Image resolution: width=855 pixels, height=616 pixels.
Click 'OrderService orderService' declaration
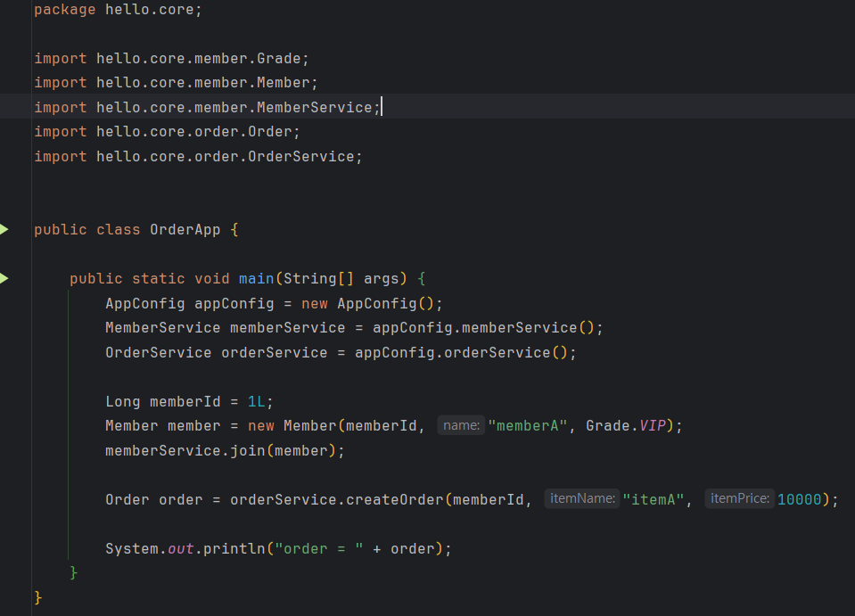[216, 353]
